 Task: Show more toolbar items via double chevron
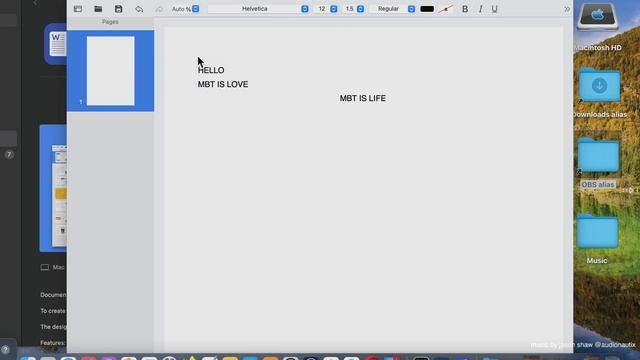click(x=567, y=9)
